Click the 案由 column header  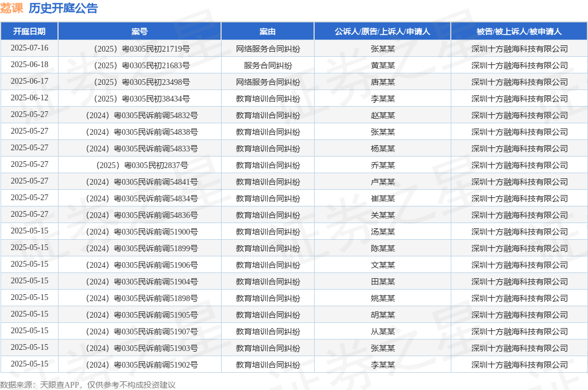[268, 32]
